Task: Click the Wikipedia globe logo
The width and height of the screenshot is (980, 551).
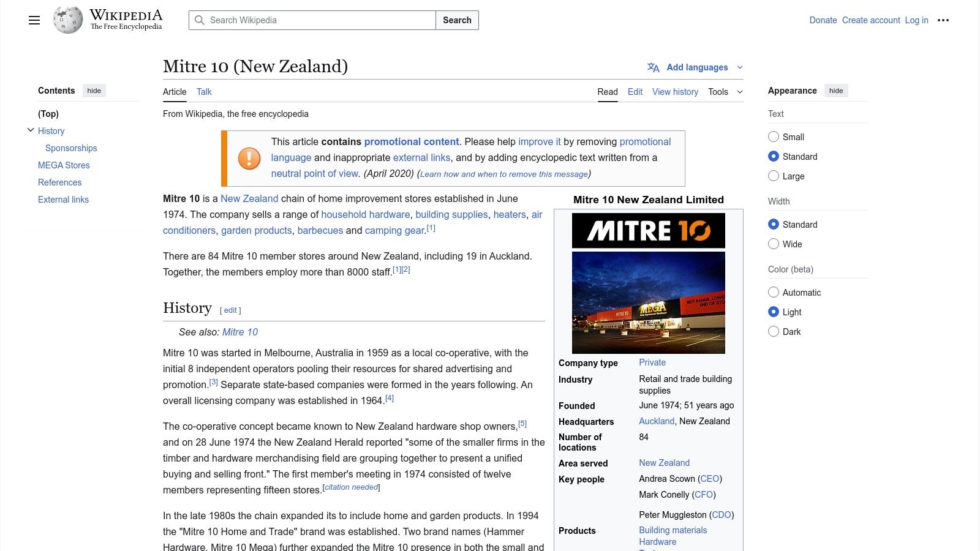Action: (67, 20)
